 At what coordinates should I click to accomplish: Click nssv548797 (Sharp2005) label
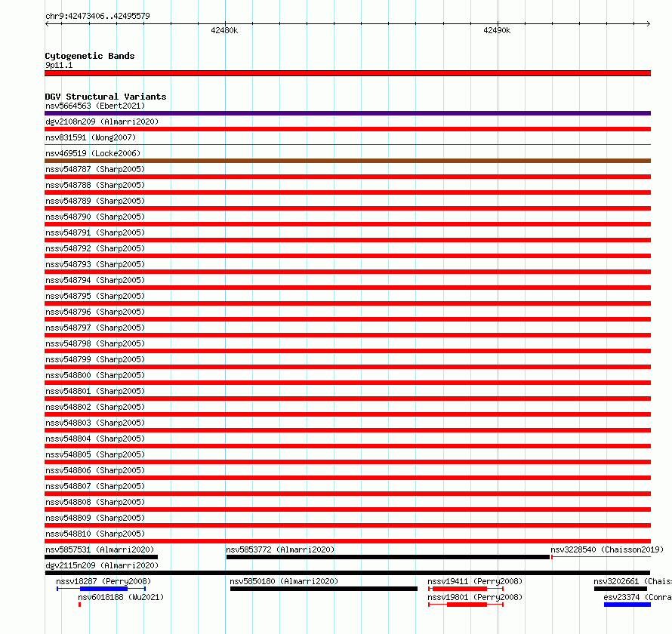[95, 328]
